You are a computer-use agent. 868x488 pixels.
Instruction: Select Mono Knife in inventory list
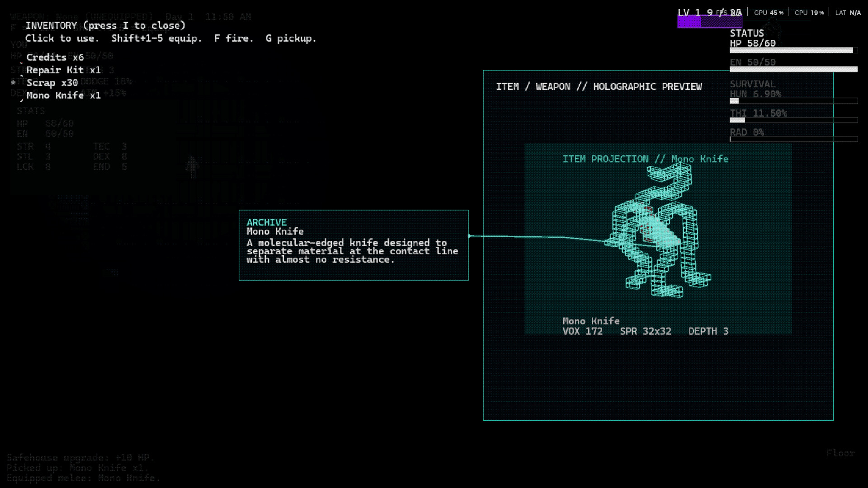click(63, 95)
